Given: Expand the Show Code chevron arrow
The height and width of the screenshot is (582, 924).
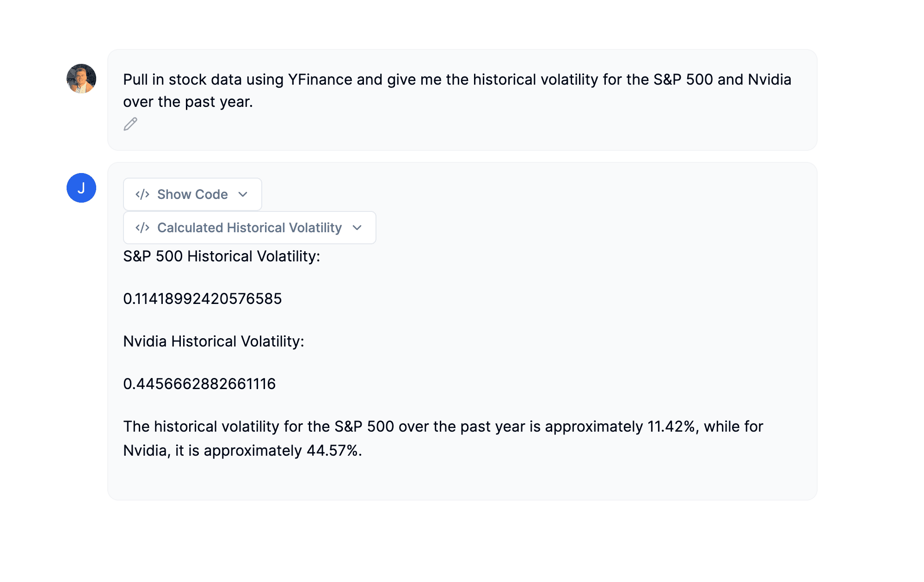Looking at the screenshot, I should 243,194.
